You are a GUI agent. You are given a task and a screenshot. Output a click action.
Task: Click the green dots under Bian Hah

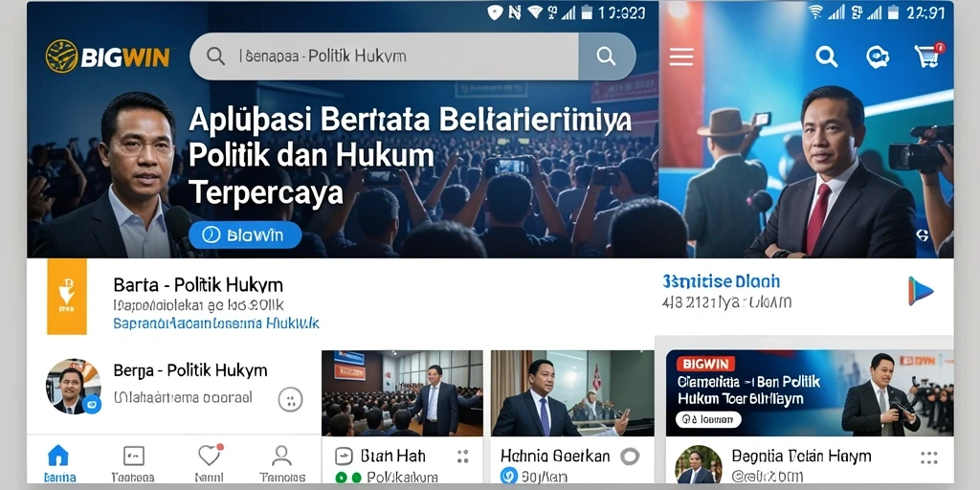347,478
